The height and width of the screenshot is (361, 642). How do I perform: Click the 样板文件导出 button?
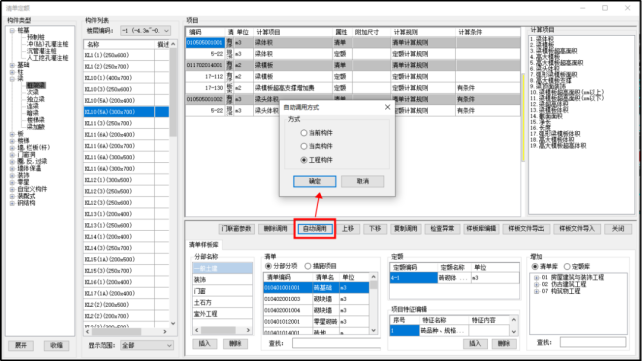526,229
